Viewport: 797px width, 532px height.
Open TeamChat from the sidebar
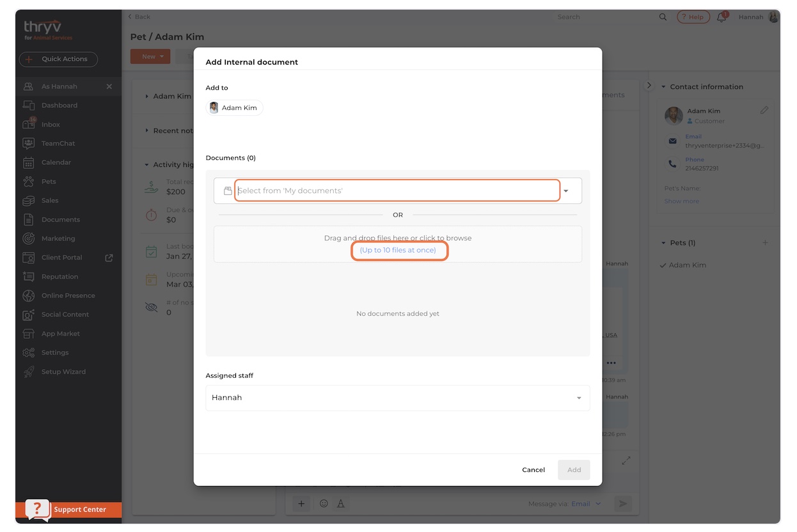click(x=58, y=143)
